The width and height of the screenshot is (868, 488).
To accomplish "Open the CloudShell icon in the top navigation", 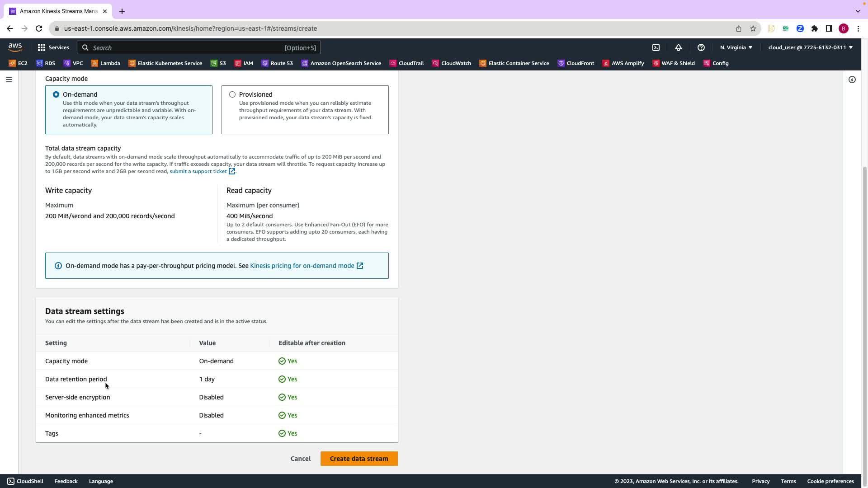I will pyautogui.click(x=656, y=47).
